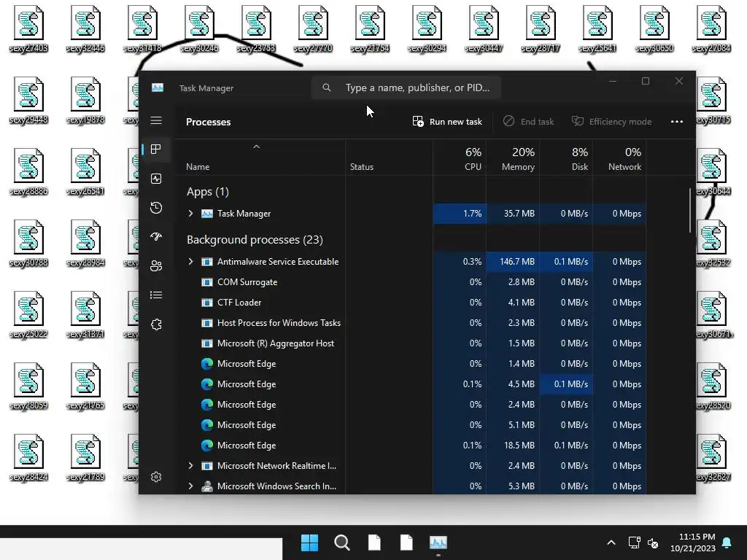Click the Apps (1) group heading
Viewport: 747px width, 560px height.
[x=208, y=192]
